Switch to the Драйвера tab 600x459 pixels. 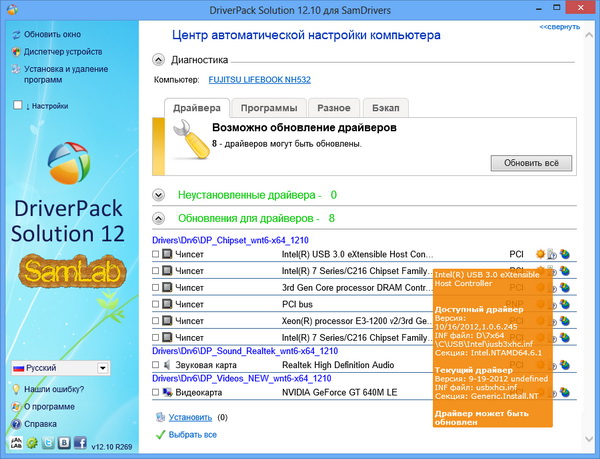click(x=197, y=108)
